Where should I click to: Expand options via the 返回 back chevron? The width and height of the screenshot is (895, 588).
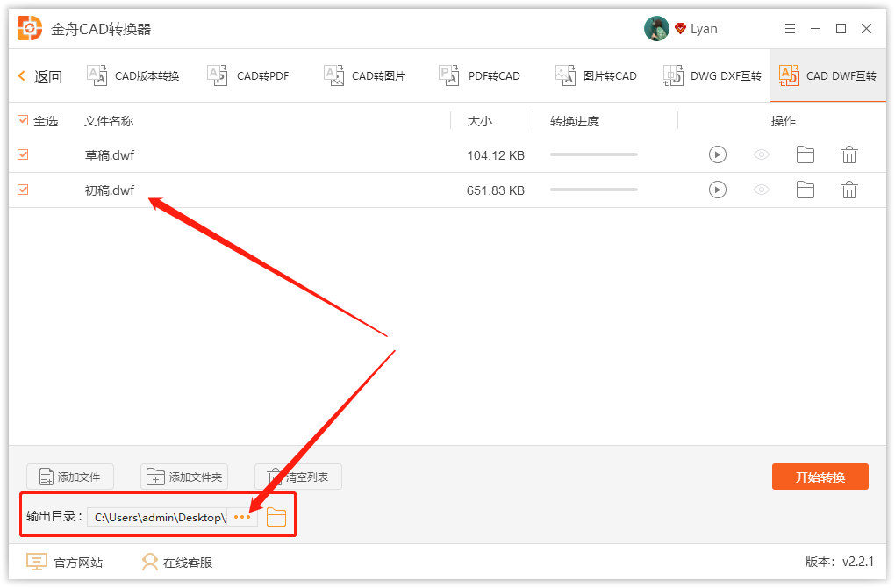point(19,75)
